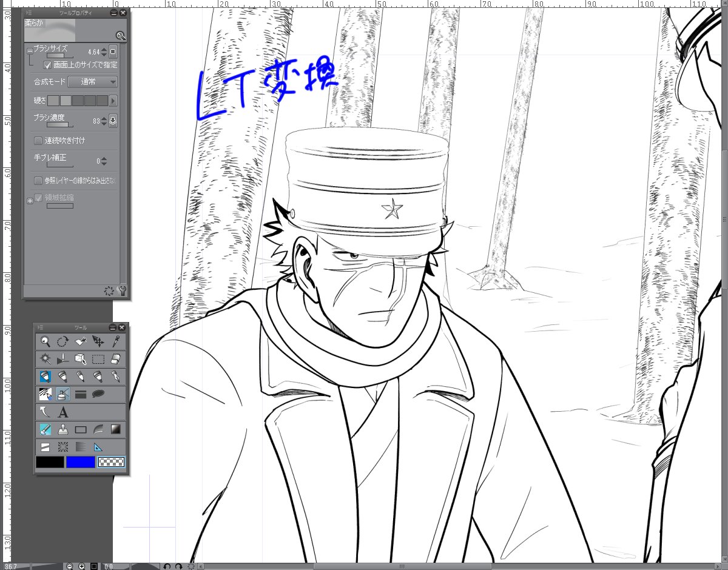
Task: Open the tool property panel menu icon
Action: [29, 12]
